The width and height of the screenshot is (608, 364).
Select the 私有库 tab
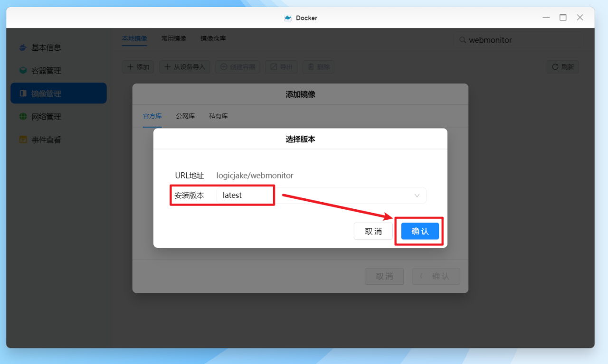coord(218,115)
